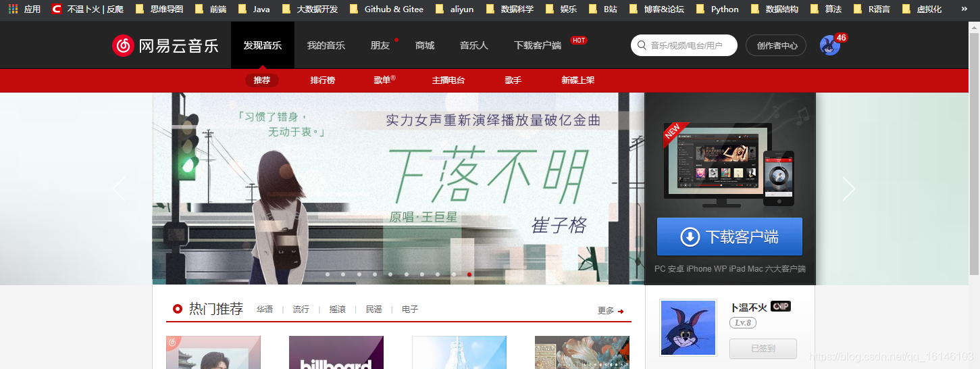Open 创作者中心 button
The height and width of the screenshot is (369, 980).
point(776,45)
